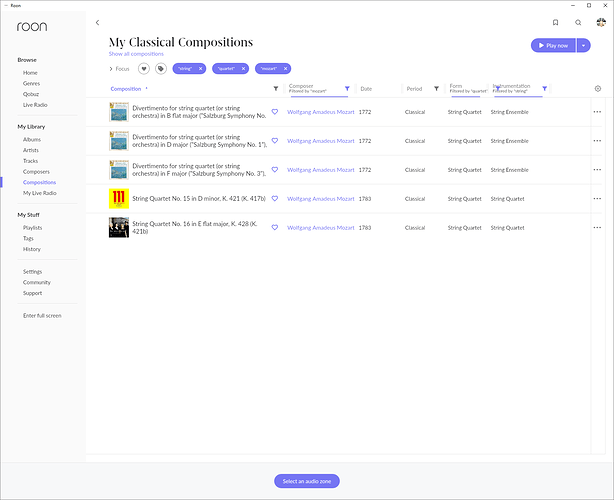
Task: Remove the 'mozart' filter chip
Action: (285, 69)
